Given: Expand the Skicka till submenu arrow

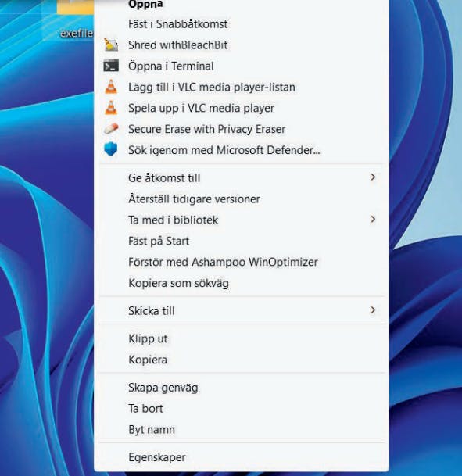Looking at the screenshot, I should point(373,310).
